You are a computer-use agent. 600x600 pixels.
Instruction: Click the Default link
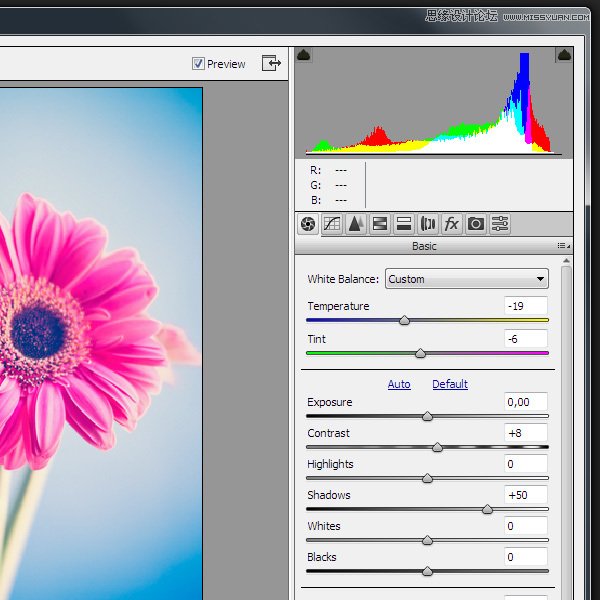point(450,384)
